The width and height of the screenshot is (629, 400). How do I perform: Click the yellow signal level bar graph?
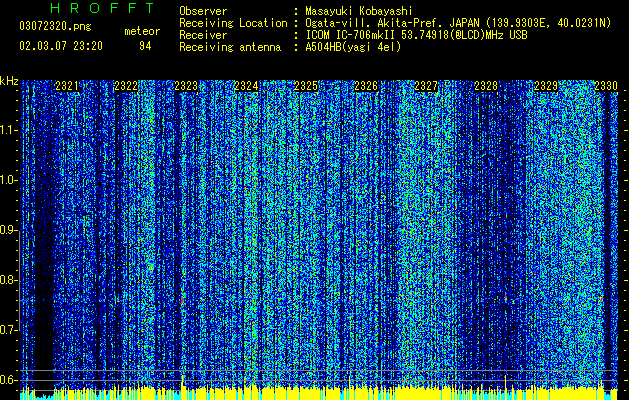tap(319, 392)
